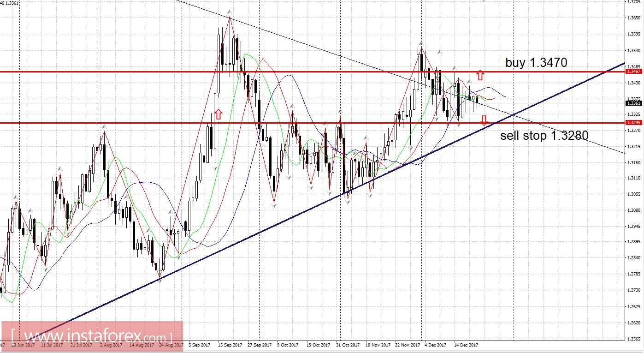Click the 1.2675 price axis label
Viewport: 644px width, 353px height.
coord(634,306)
